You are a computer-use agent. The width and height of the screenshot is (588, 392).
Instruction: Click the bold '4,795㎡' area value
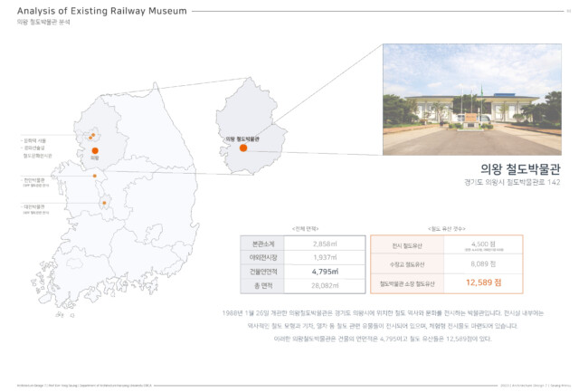coord(325,271)
